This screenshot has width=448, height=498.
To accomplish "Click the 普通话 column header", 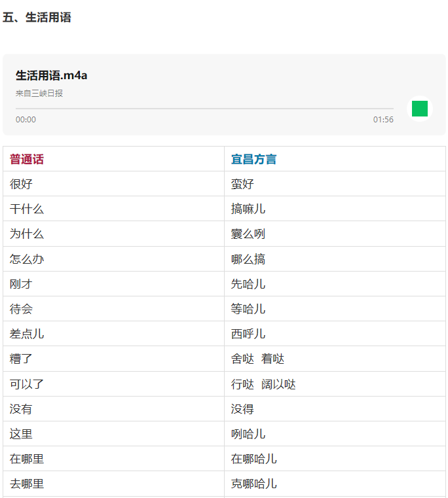I will pyautogui.click(x=27, y=159).
